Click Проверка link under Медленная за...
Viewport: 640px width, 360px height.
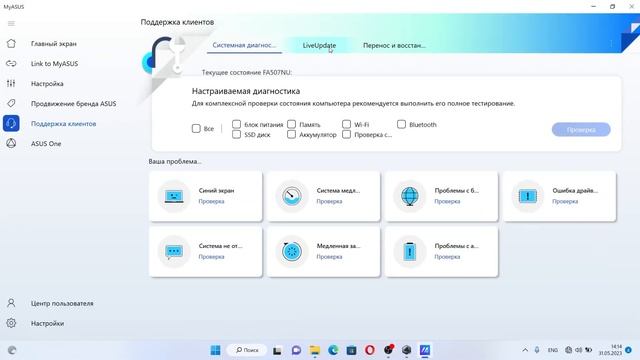click(x=329, y=257)
